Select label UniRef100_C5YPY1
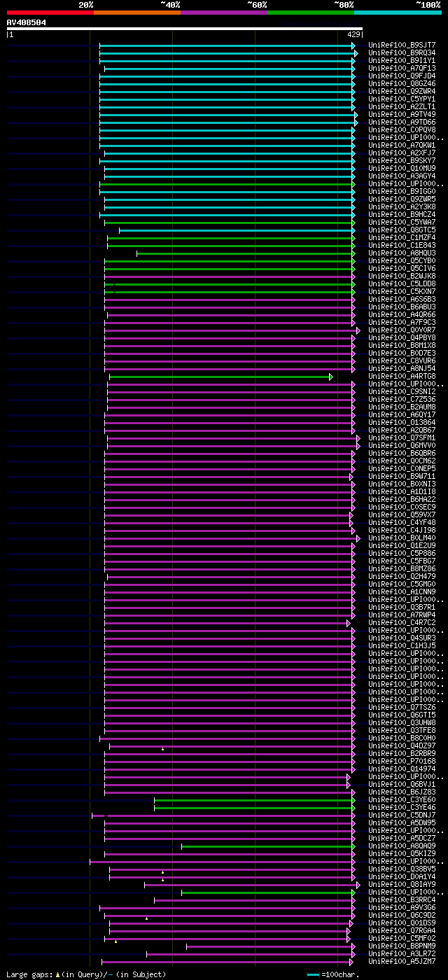 tap(402, 99)
